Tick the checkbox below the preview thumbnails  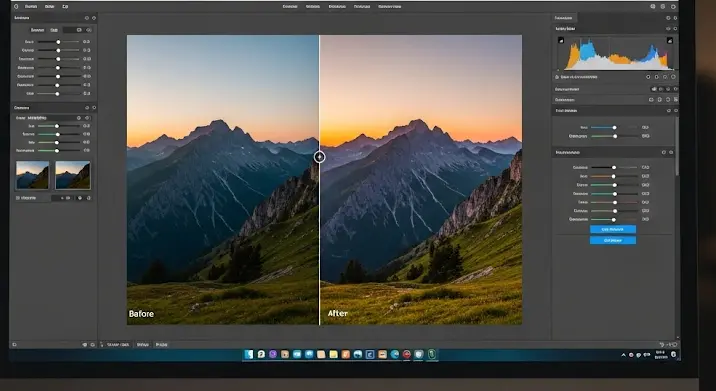pyautogui.click(x=18, y=198)
